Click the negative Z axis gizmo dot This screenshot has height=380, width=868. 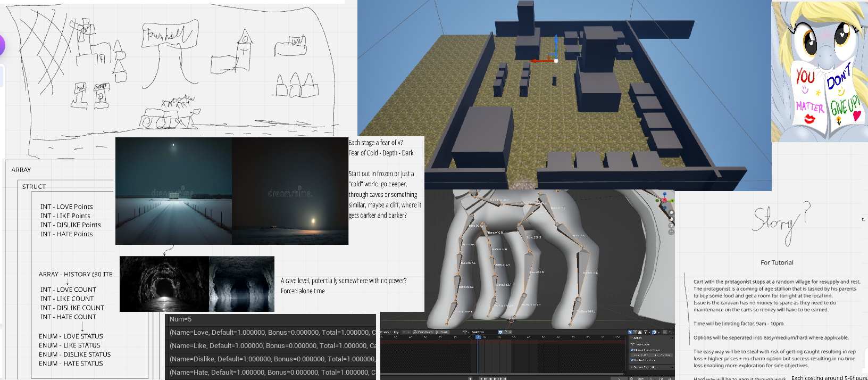point(664,208)
